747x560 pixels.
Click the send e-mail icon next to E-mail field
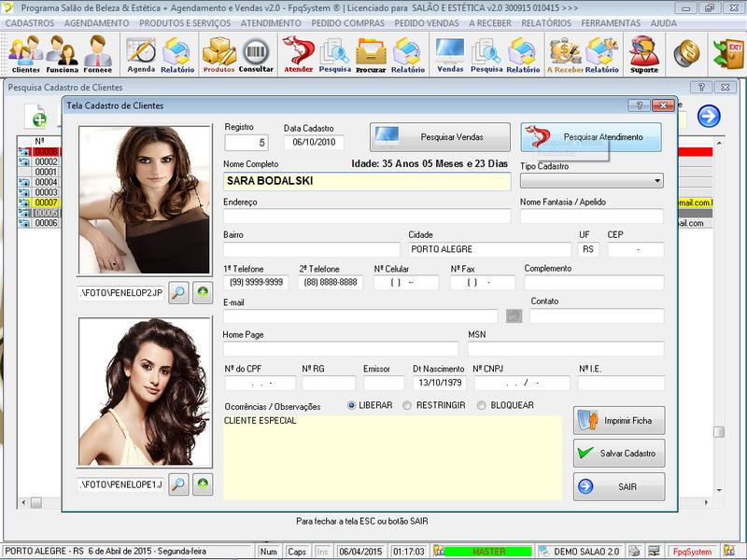pos(514,315)
